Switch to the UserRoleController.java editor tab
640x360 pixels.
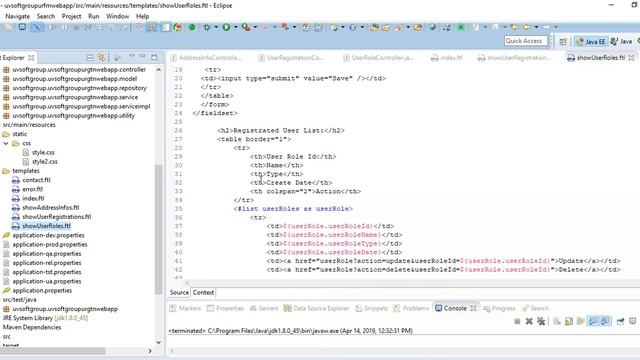(x=379, y=58)
